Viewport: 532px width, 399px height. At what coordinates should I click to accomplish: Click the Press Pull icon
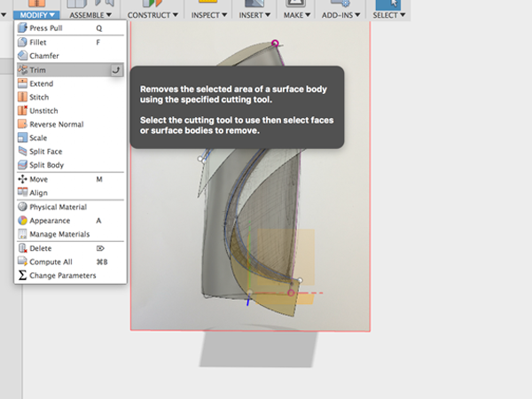(x=22, y=27)
